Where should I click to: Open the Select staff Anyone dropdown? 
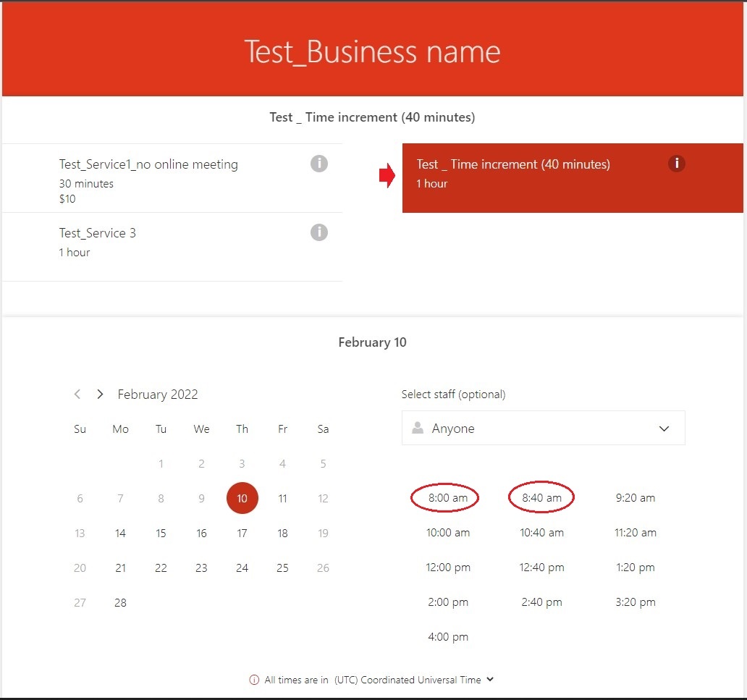pyautogui.click(x=543, y=428)
